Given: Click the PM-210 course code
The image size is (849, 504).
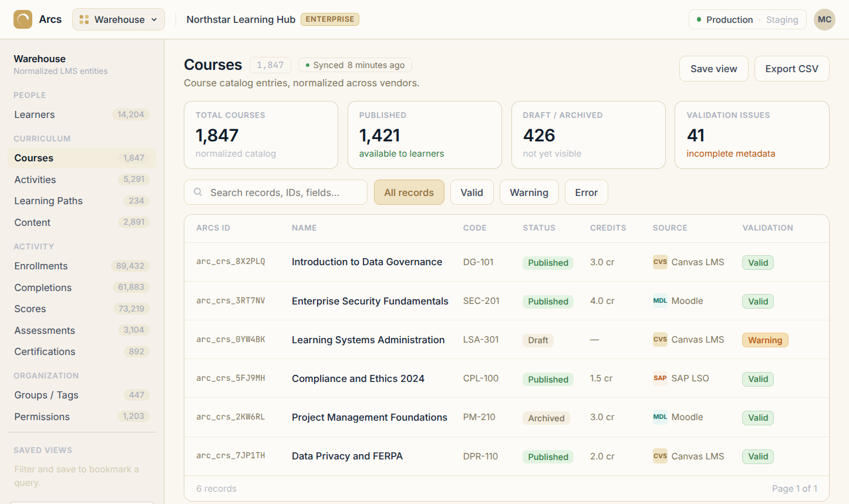Looking at the screenshot, I should [x=479, y=417].
